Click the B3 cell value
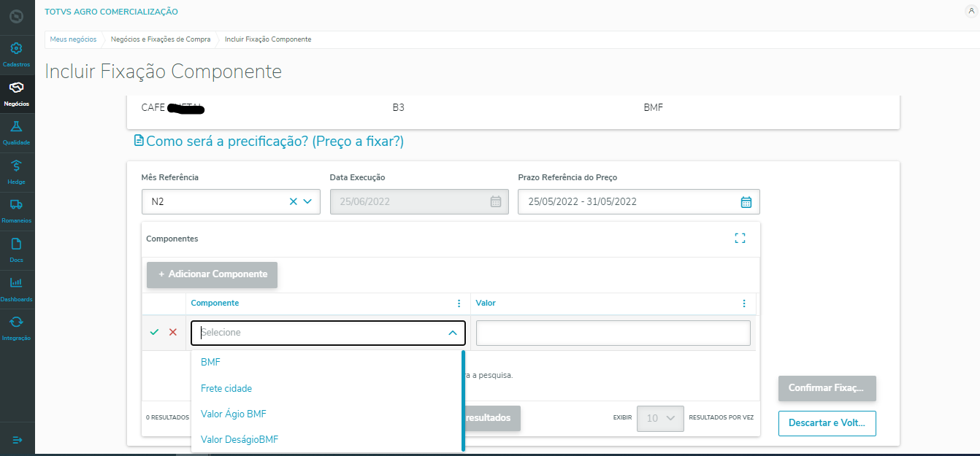The width and height of the screenshot is (980, 456). [398, 108]
